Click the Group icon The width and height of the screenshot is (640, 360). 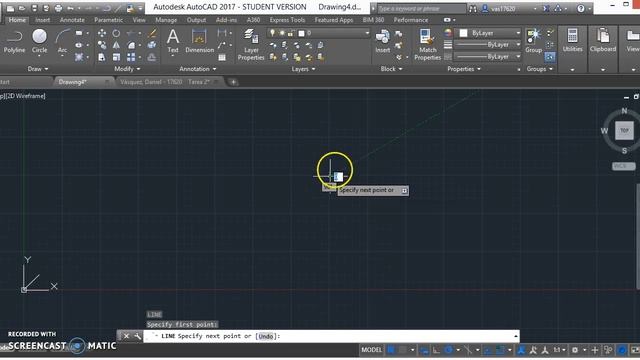click(533, 41)
